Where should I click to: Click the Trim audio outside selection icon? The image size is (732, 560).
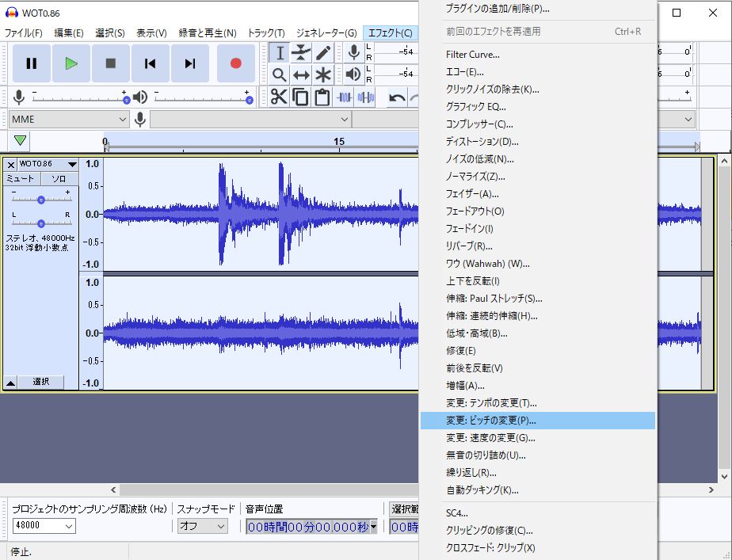click(343, 97)
